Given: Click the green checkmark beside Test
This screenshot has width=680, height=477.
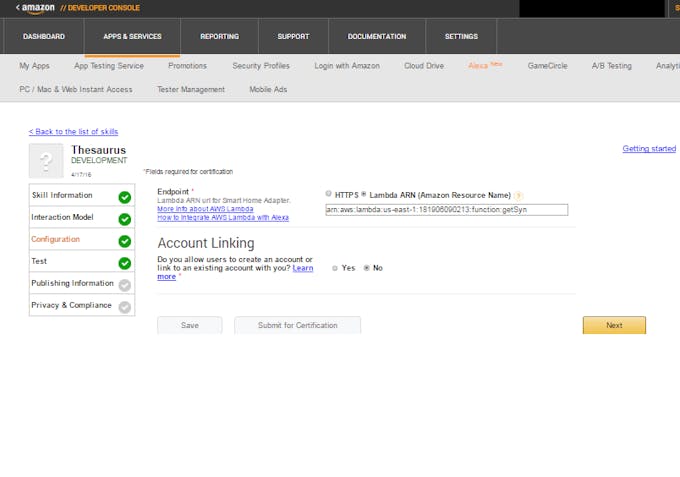Looking at the screenshot, I should (125, 263).
